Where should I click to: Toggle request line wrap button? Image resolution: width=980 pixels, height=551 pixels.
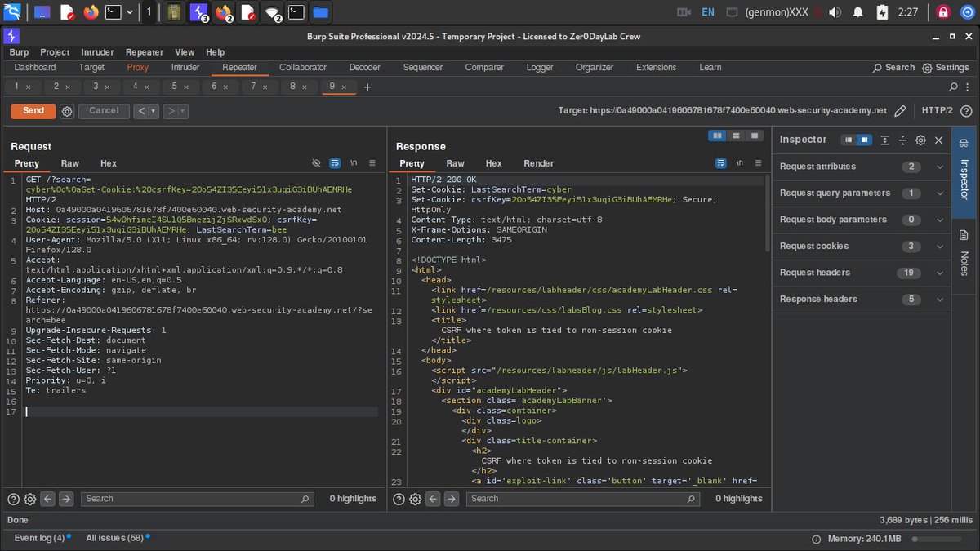point(335,163)
